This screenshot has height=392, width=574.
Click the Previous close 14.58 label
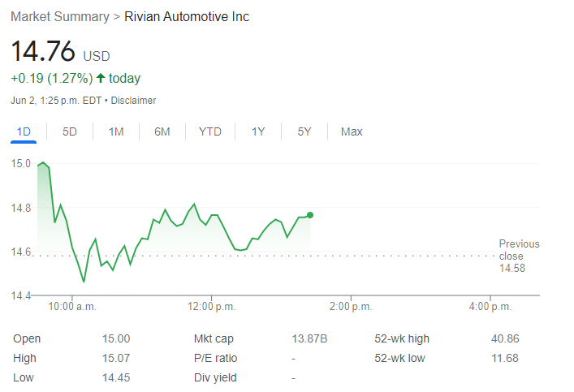[x=518, y=256]
